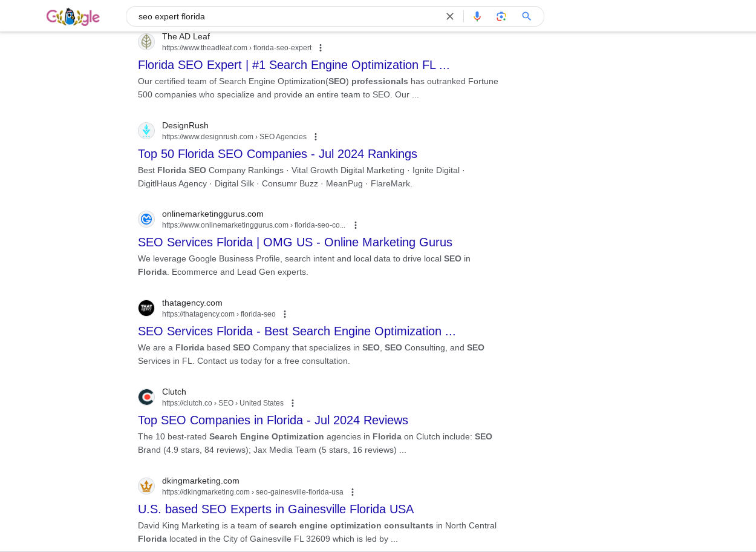The image size is (756, 552).
Task: Click the thatagency.com florida-seo URL
Action: coord(219,314)
